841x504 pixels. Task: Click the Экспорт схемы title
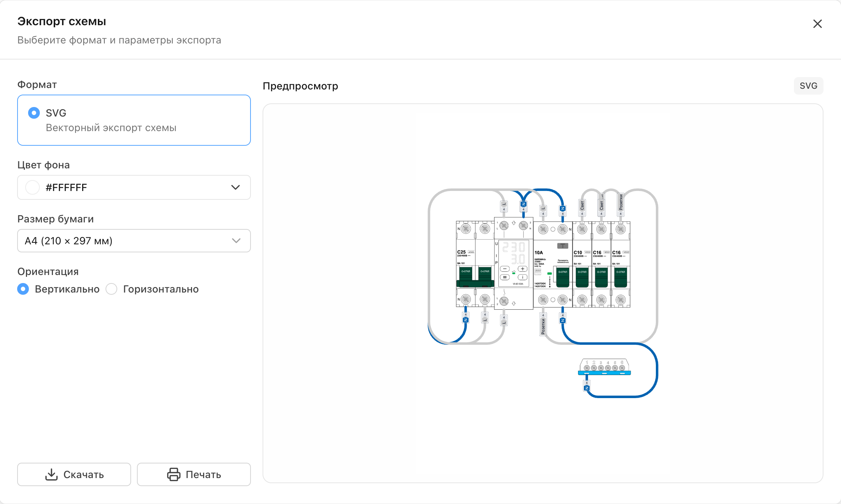coord(62,21)
